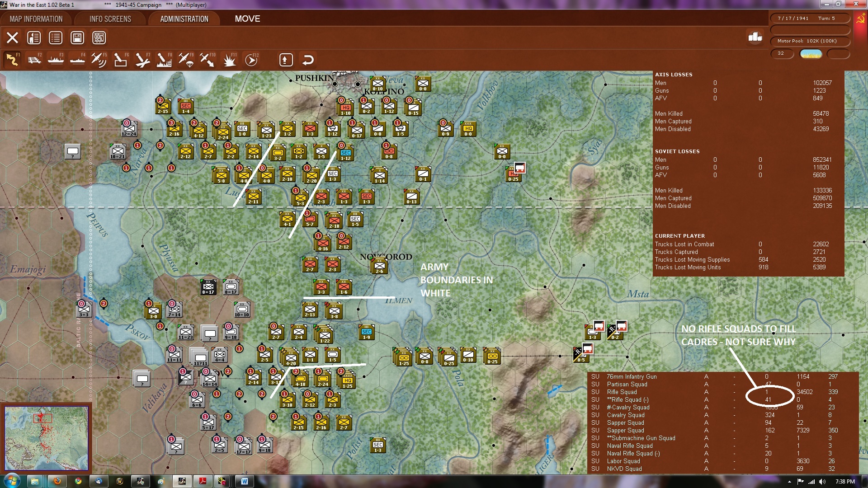Open Adobe Reader from the taskbar
This screenshot has height=488, width=868.
click(x=203, y=481)
